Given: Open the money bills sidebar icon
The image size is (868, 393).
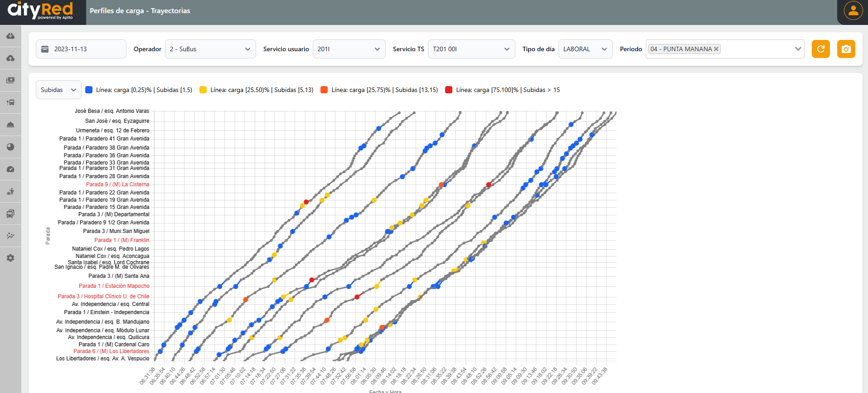Looking at the screenshot, I should click(10, 80).
